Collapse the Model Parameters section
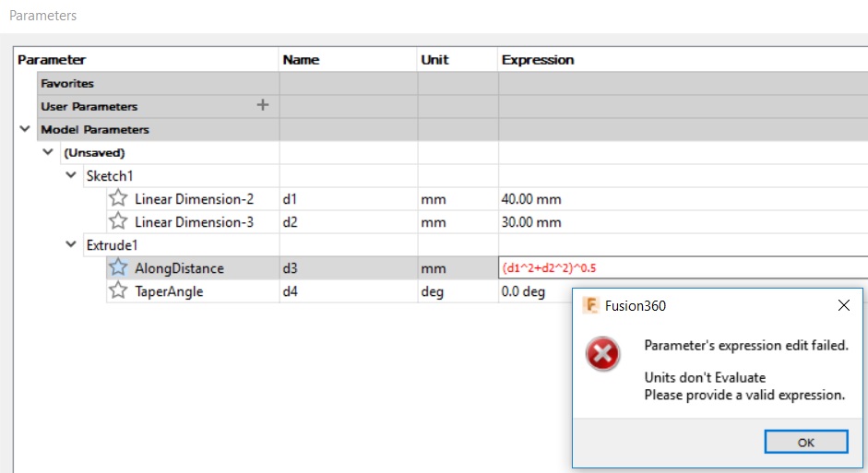The image size is (868, 473). coord(25,130)
